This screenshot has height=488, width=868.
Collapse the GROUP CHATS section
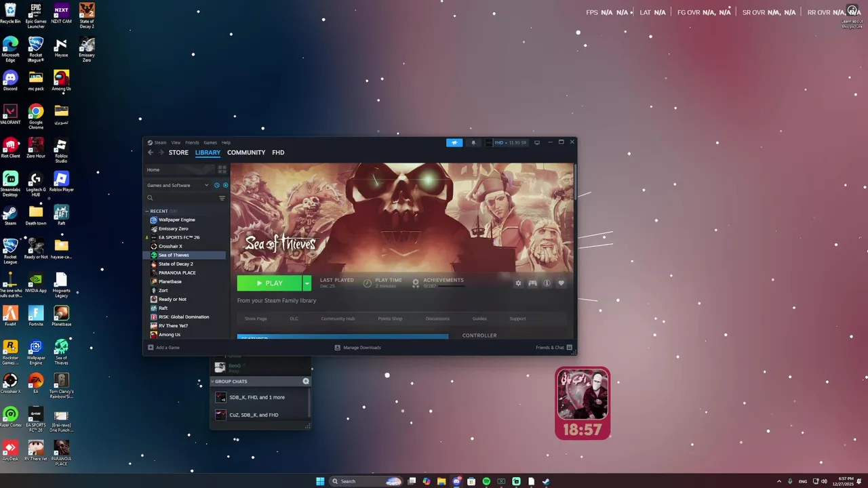231,382
